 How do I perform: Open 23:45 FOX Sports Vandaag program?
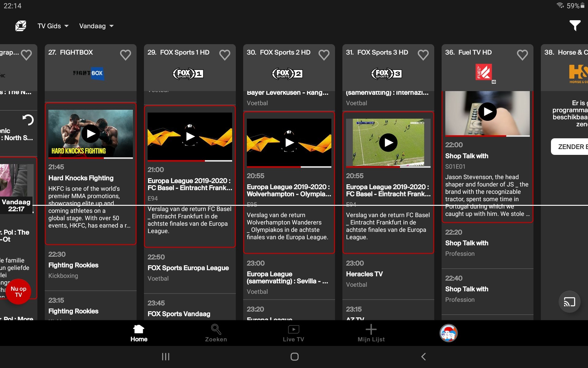click(190, 308)
